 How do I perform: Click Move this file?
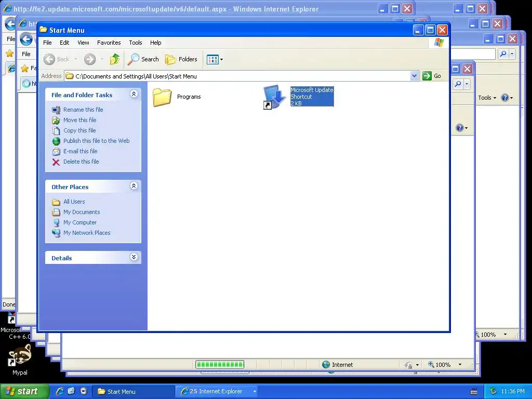79,120
